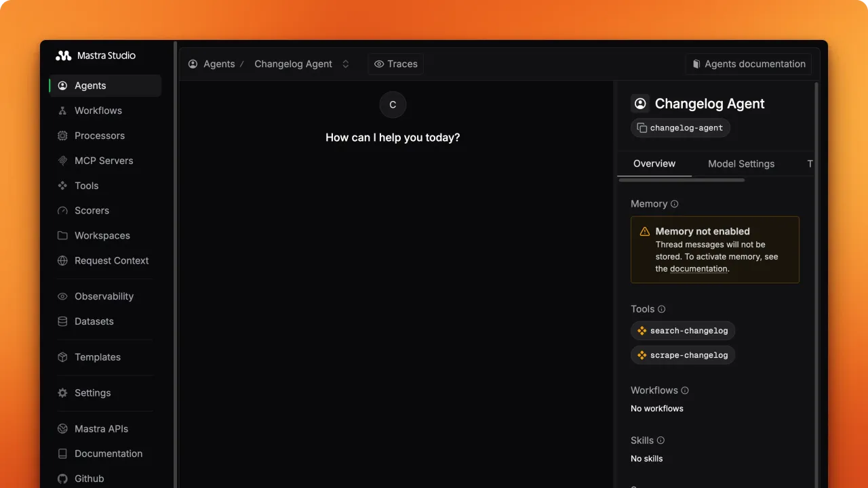
Task: Copy the changelog-agent ID
Action: coord(680,128)
